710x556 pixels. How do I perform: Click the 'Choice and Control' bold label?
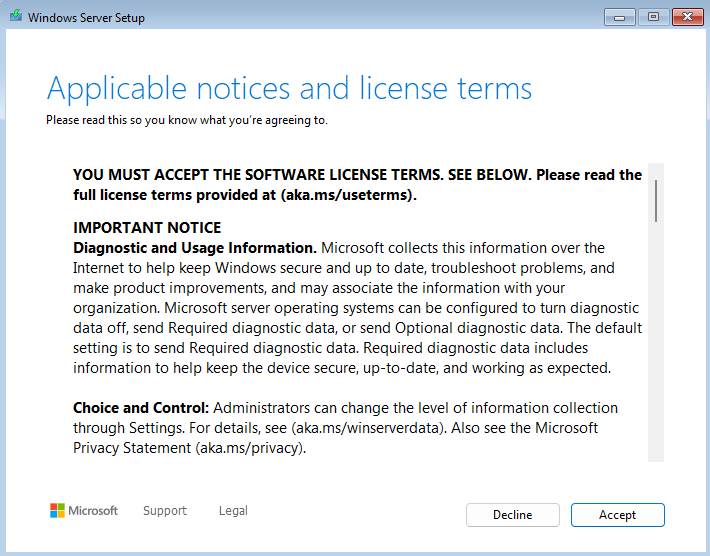coord(140,408)
